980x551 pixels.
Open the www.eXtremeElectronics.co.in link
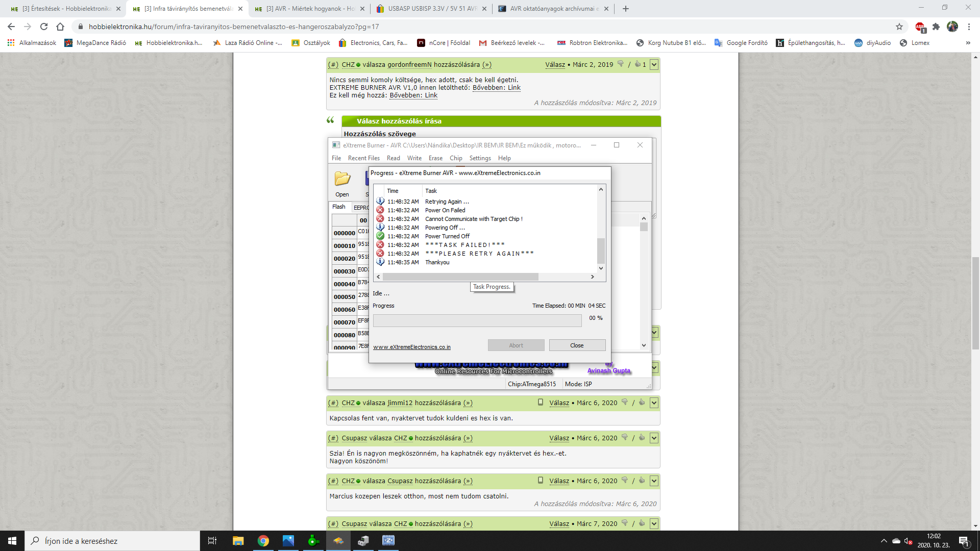(x=411, y=347)
